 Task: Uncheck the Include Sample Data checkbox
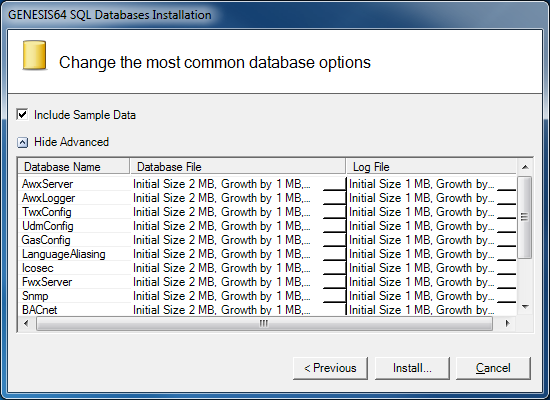tap(22, 115)
